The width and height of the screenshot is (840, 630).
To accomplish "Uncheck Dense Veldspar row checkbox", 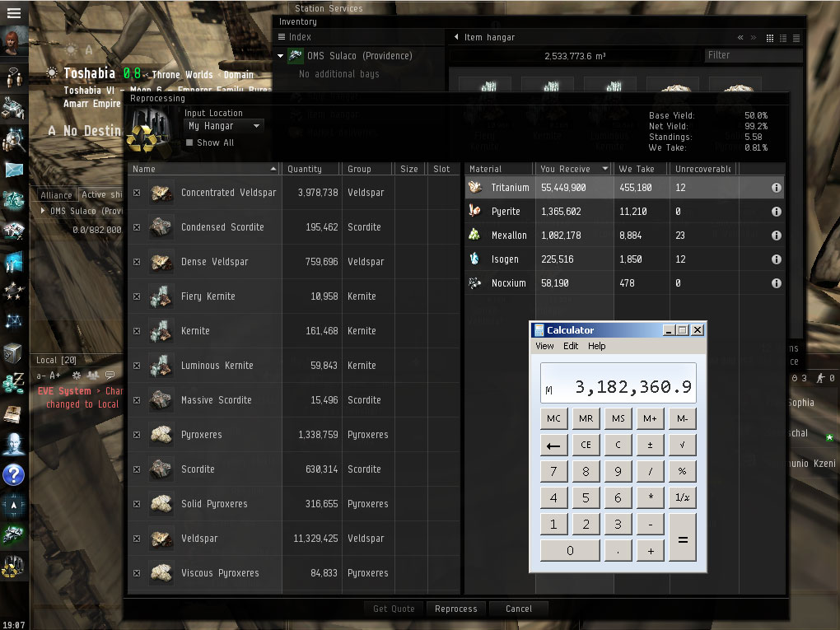I will (x=137, y=262).
